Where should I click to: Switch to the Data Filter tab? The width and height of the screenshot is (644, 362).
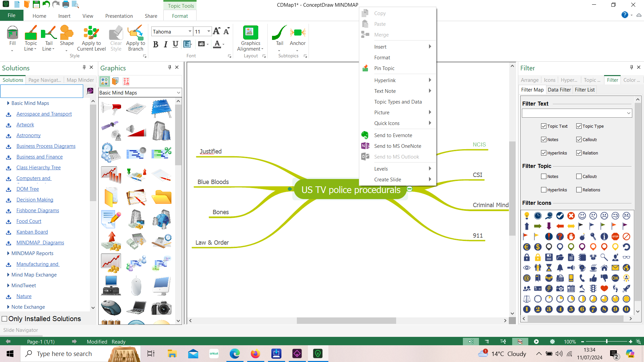(559, 89)
